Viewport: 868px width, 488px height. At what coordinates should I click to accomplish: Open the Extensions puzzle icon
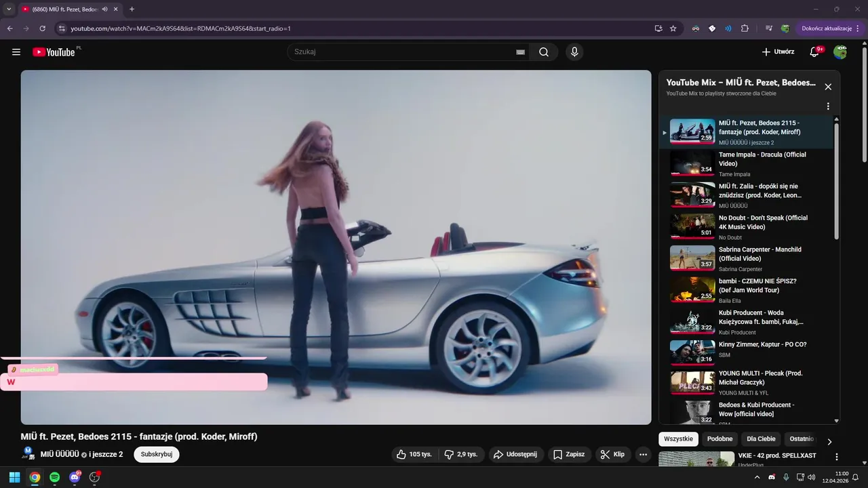coord(745,28)
